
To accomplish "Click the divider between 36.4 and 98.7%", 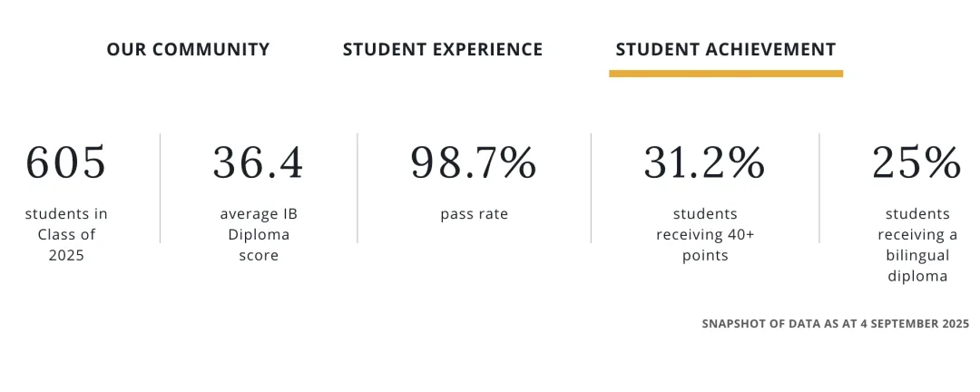I will point(358,188).
